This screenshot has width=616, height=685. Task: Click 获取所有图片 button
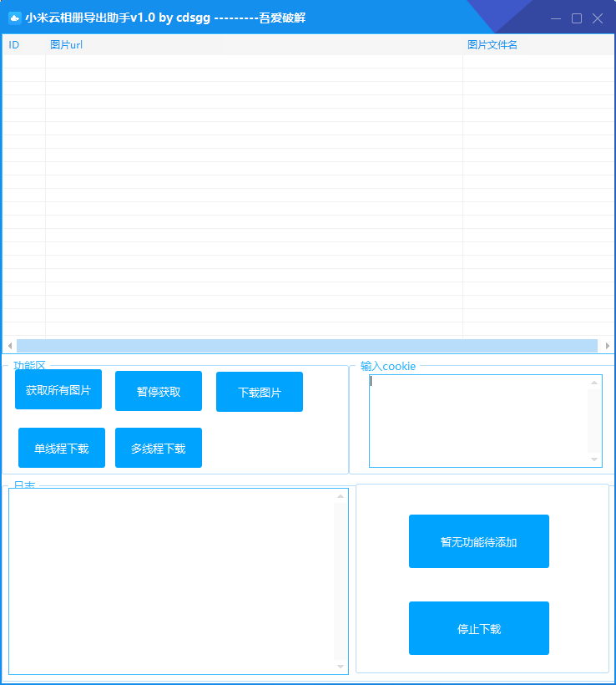[x=58, y=389]
